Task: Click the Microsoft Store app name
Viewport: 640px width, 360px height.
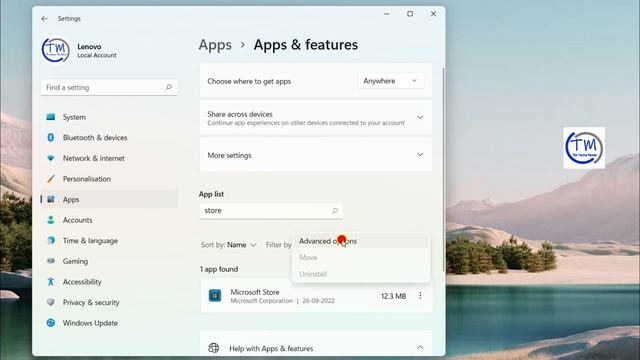Action: (255, 292)
